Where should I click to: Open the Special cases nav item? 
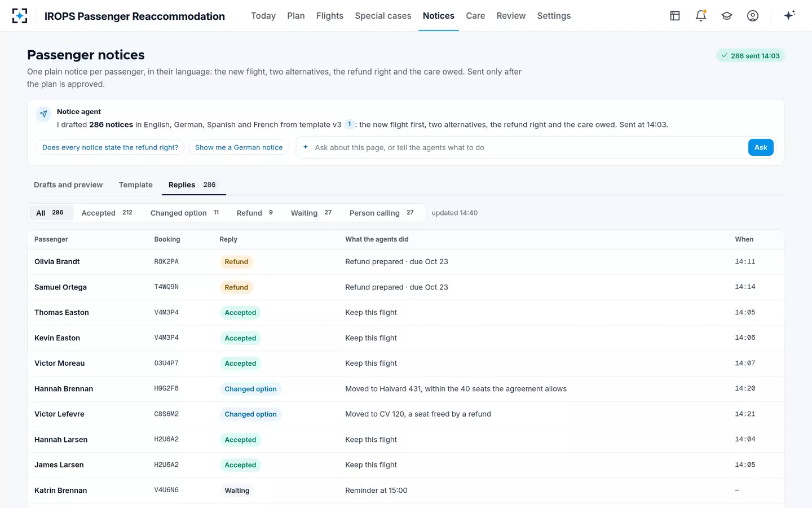383,16
